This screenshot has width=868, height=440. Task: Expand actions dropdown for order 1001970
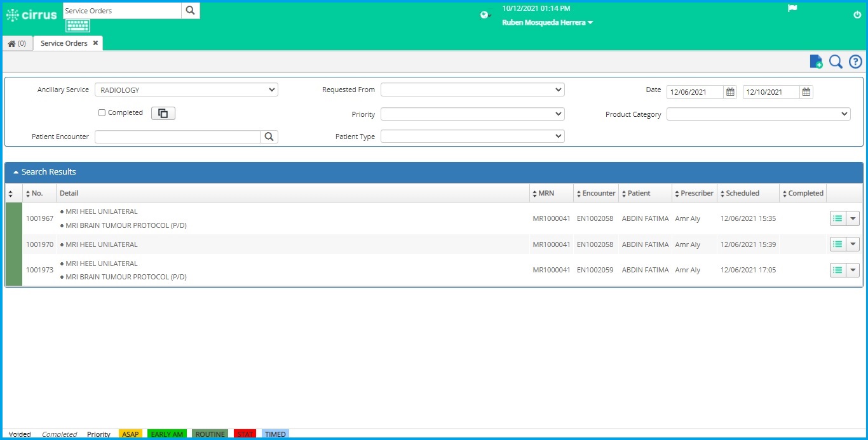[852, 244]
